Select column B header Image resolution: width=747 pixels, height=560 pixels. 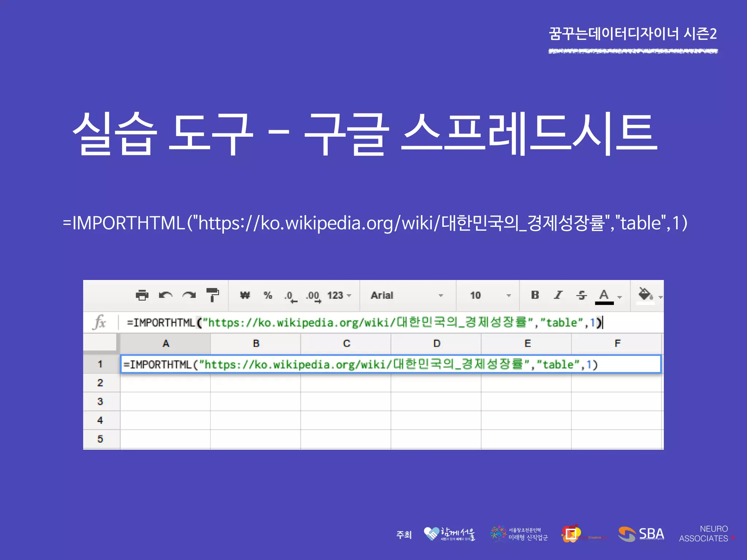coord(256,343)
